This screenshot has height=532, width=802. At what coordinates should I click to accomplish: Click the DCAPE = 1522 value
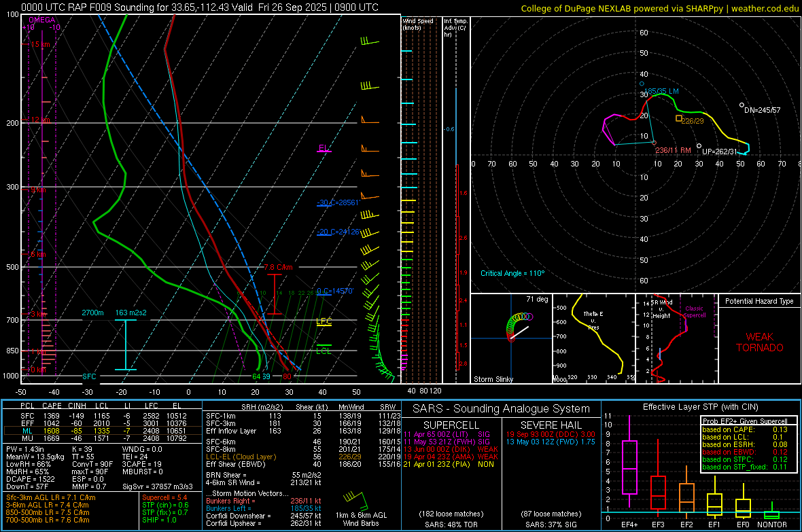click(x=30, y=479)
